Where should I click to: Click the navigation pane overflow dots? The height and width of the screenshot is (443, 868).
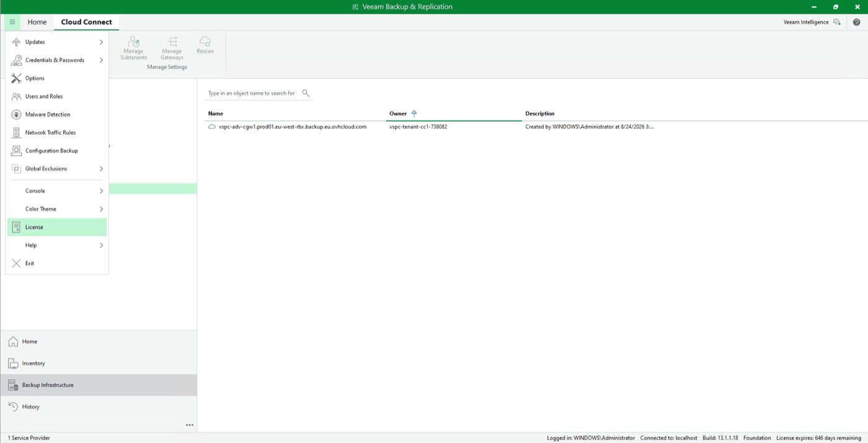[190, 425]
